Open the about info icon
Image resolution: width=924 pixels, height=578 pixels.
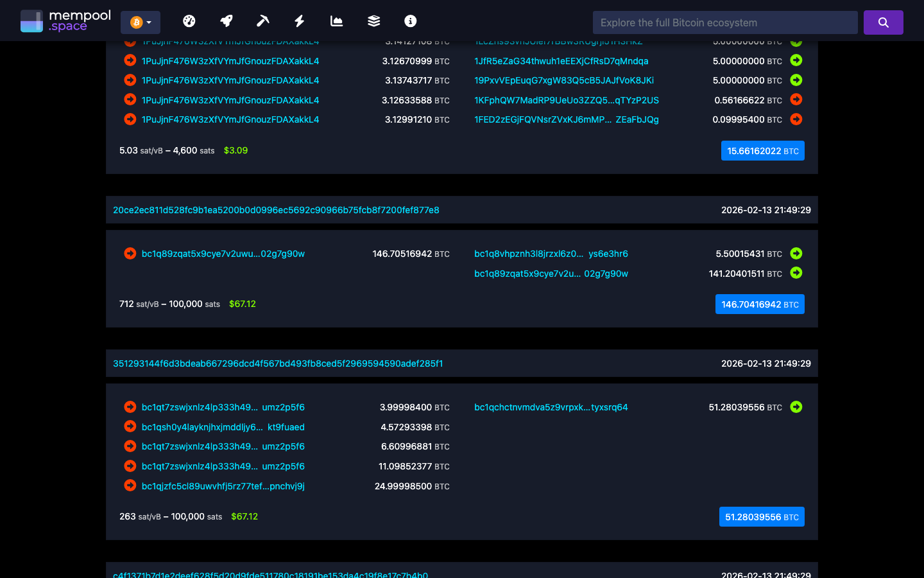click(410, 21)
